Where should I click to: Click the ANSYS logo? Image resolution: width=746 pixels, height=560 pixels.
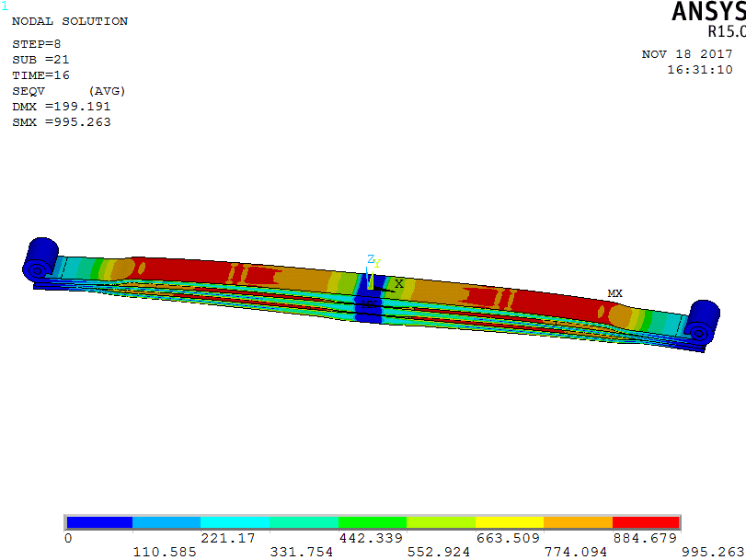[708, 12]
